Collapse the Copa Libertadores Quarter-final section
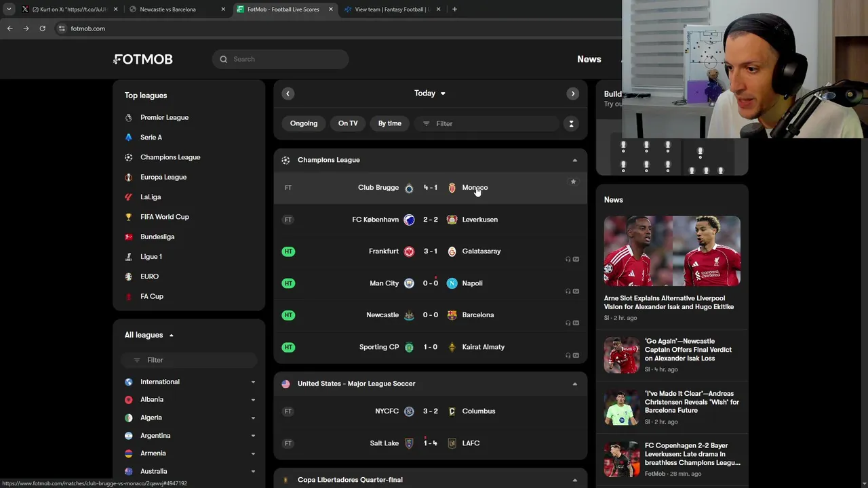868x488 pixels. 574,481
